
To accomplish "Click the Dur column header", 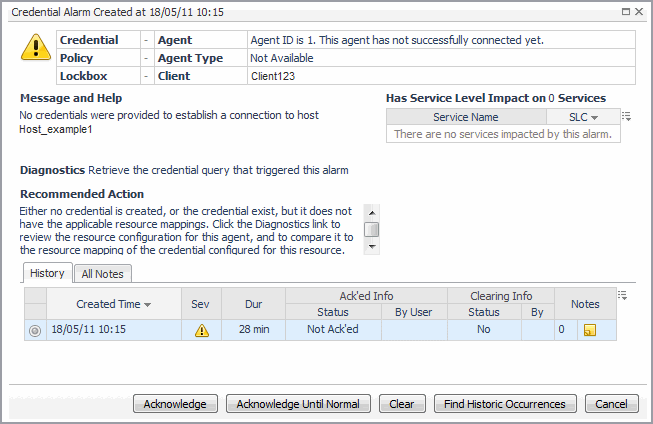I will click(x=253, y=304).
